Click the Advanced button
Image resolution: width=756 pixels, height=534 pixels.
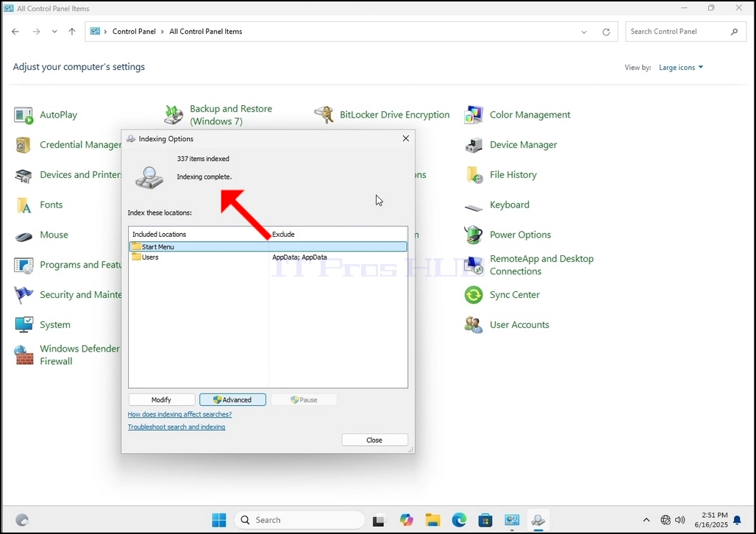[x=232, y=400]
